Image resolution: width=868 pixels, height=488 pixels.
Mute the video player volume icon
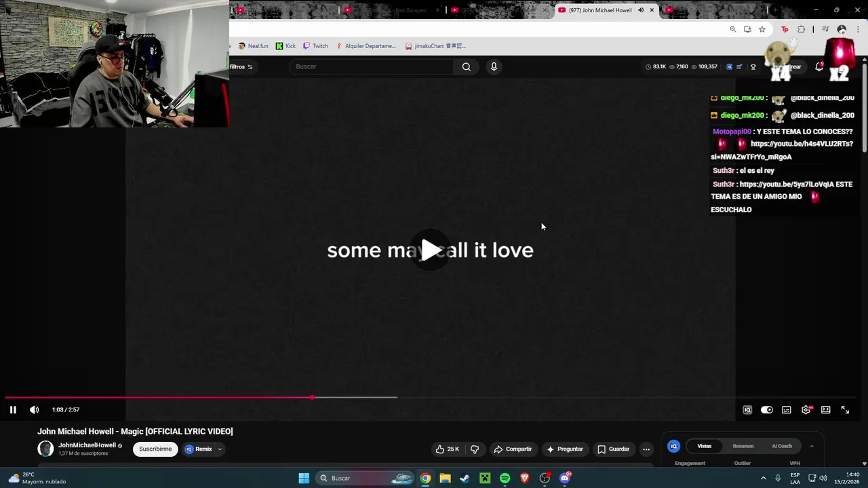pyautogui.click(x=35, y=409)
